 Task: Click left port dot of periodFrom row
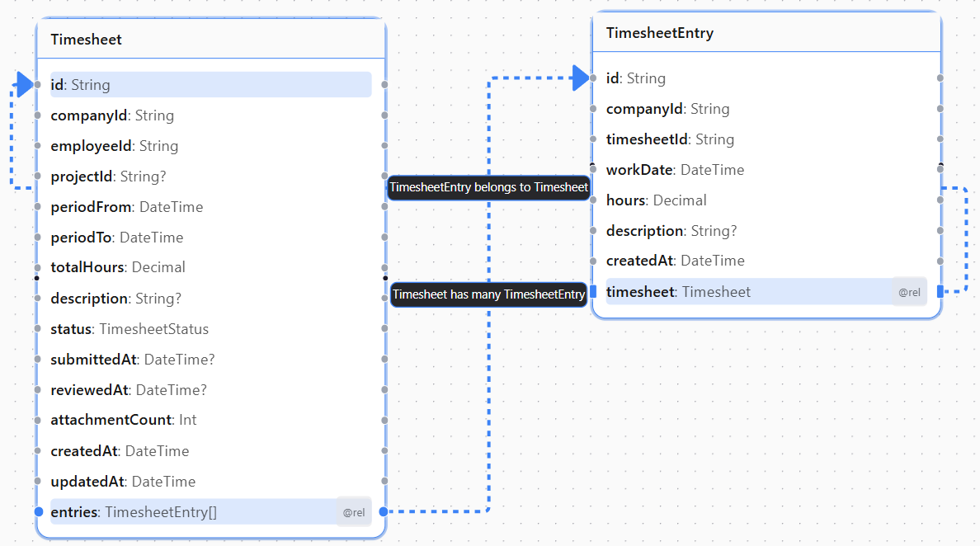click(37, 207)
